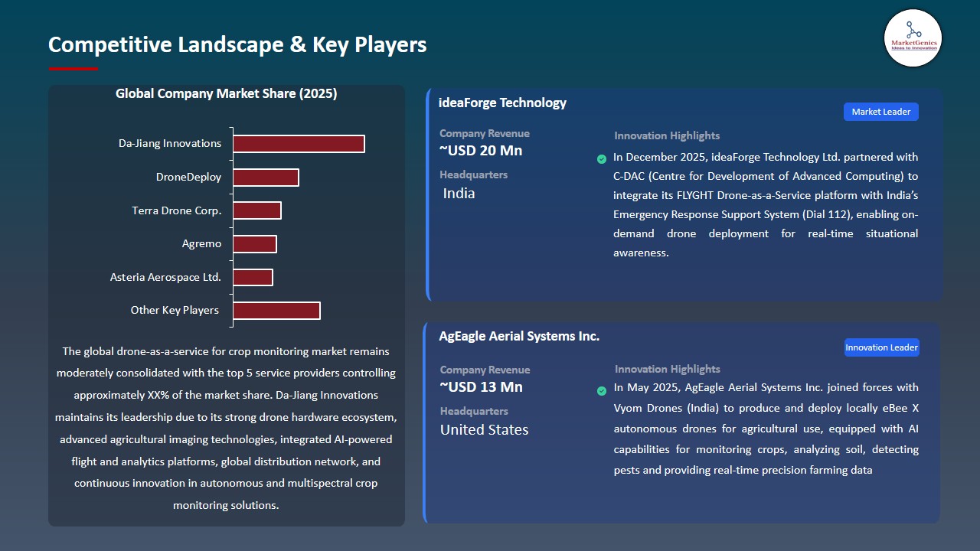Screen dimensions: 980x551
Task: Click the green checkmark beside ideaForge highlight
Action: click(602, 159)
